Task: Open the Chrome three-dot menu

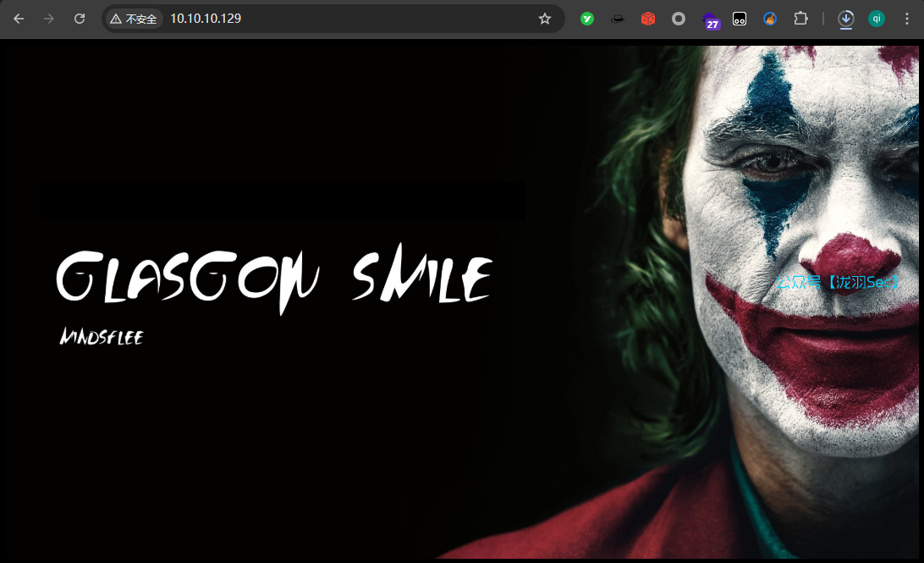Action: coord(907,19)
